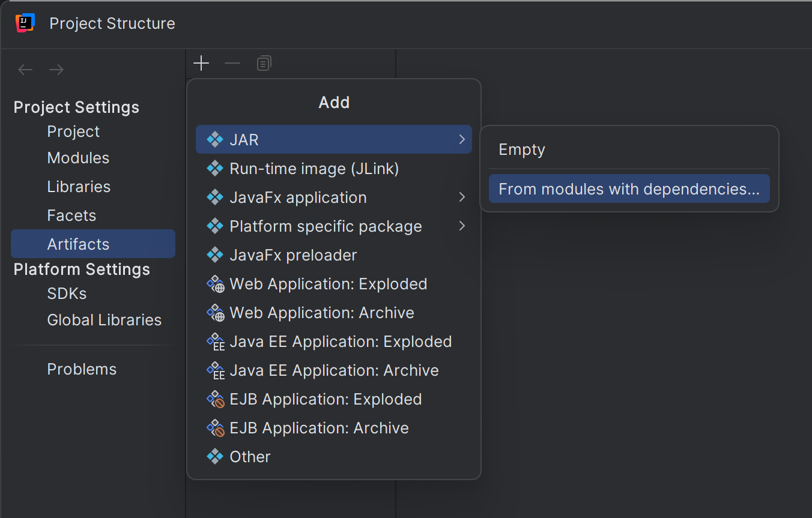Screen dimensions: 812x518
Task: Click the plus Add artifact icon
Action: click(201, 64)
